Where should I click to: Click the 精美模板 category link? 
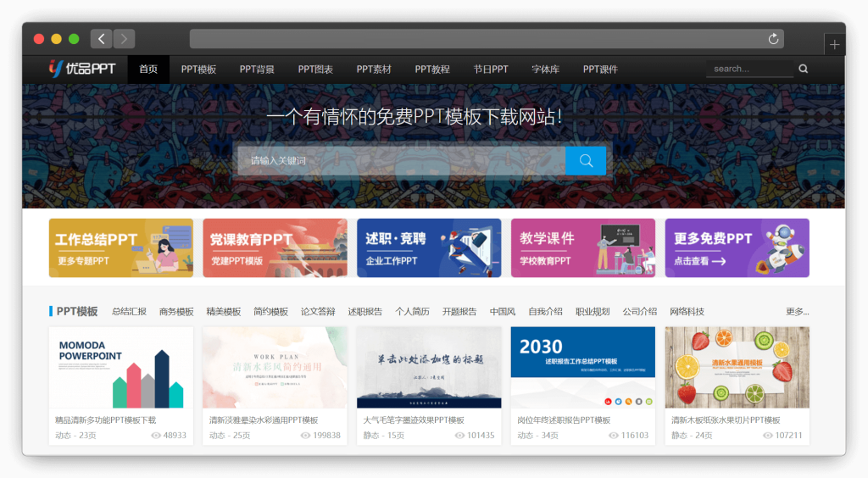click(x=224, y=312)
